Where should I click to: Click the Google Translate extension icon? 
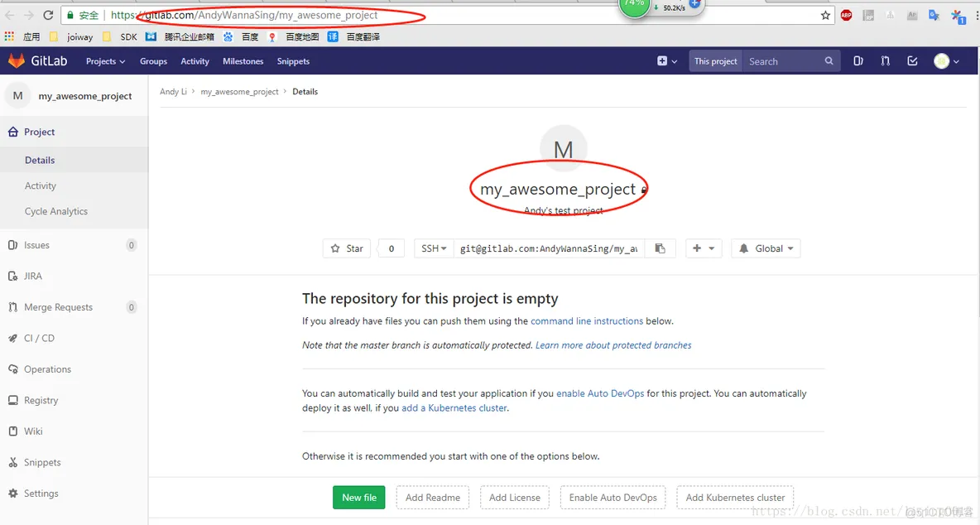click(x=934, y=15)
